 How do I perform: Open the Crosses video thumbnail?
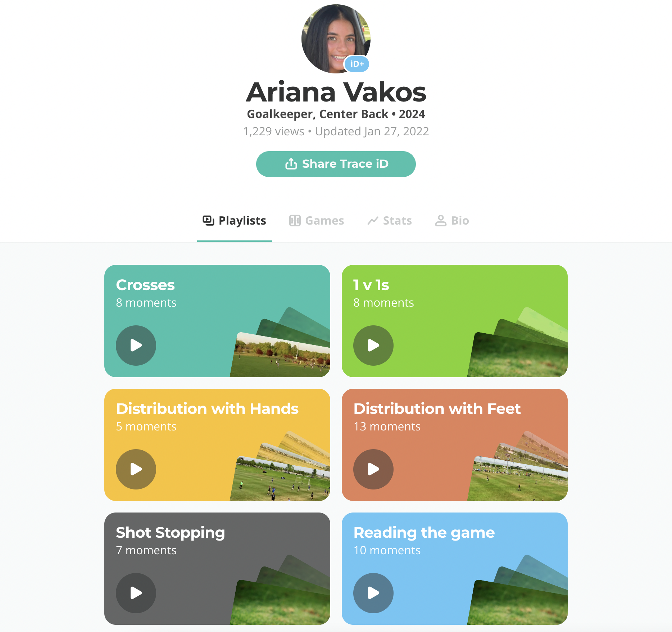point(281,355)
